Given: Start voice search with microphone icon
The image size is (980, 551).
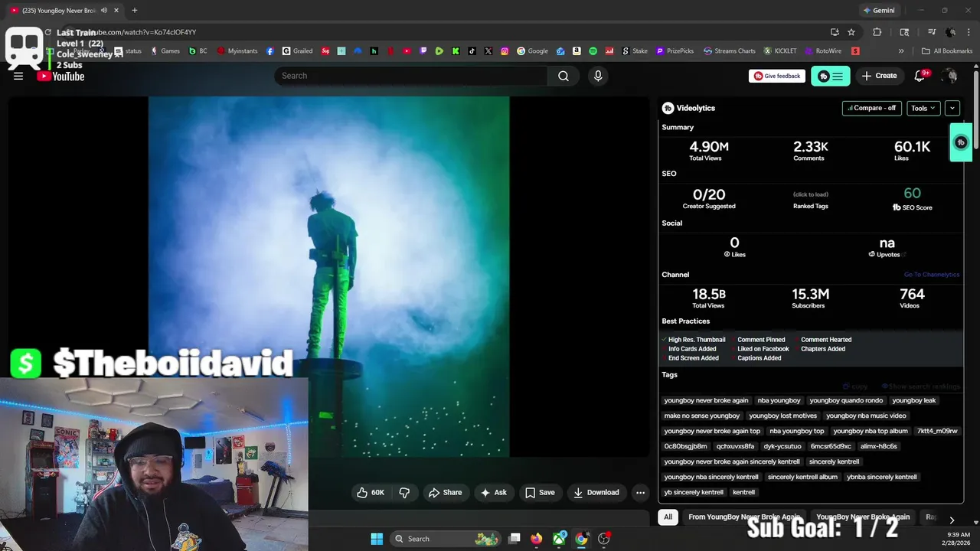Looking at the screenshot, I should click(x=598, y=76).
